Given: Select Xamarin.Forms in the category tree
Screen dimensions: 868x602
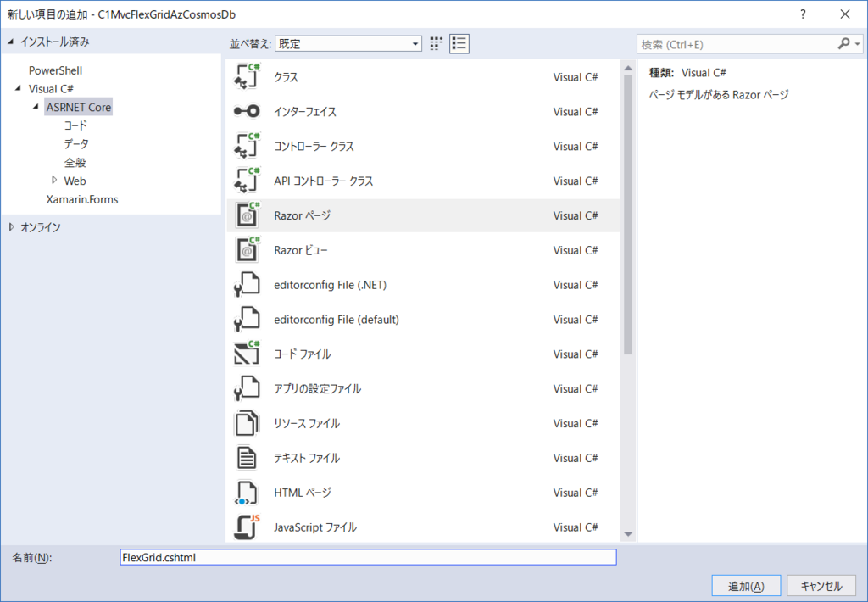Looking at the screenshot, I should coord(82,199).
